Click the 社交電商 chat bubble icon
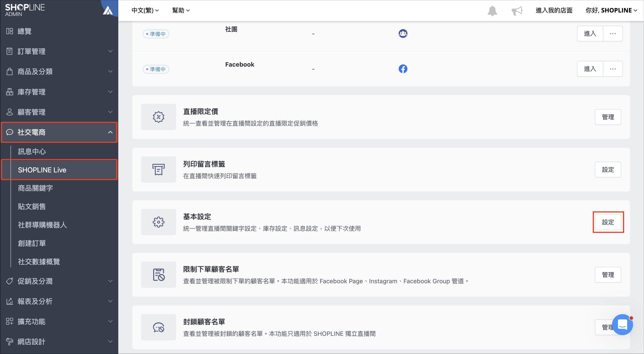The width and height of the screenshot is (644, 354). [9, 132]
